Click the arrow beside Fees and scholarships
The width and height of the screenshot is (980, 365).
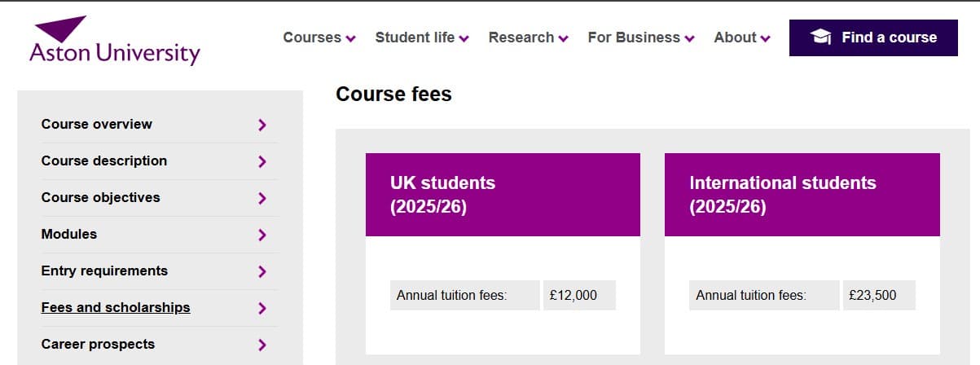[x=261, y=308]
